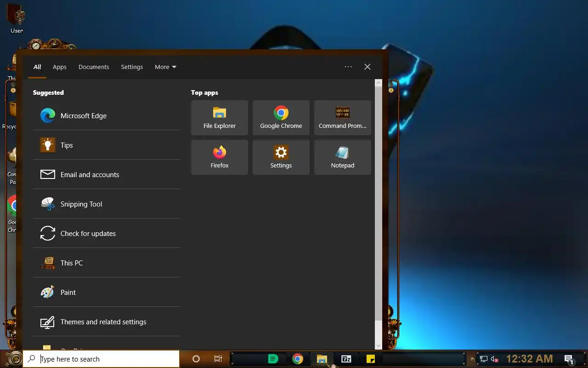Image resolution: width=588 pixels, height=368 pixels.
Task: Open Sticky Notes from the taskbar
Action: click(371, 359)
